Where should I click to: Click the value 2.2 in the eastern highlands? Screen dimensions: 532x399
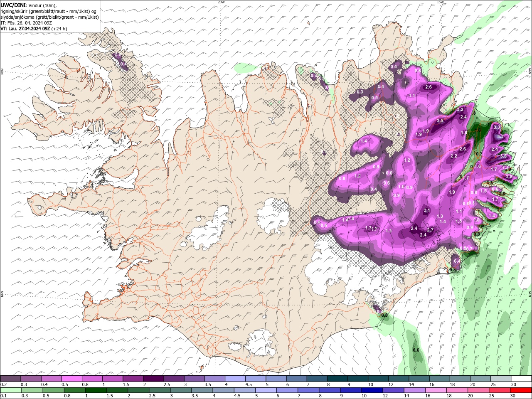(454, 156)
